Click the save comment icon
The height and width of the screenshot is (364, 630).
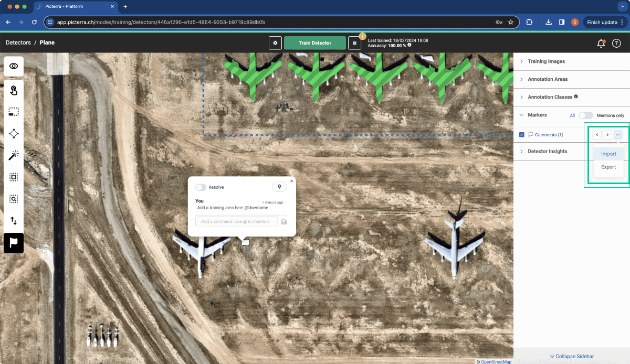(x=284, y=222)
